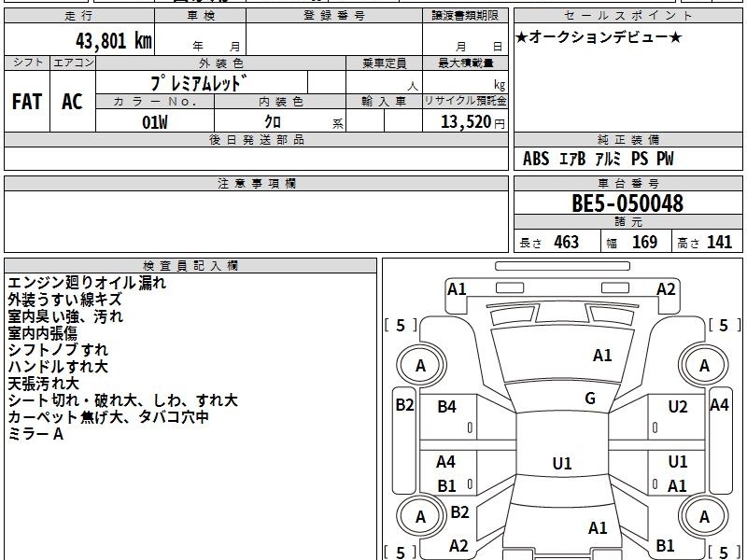The image size is (747, 560).
Task: Click the 譲渡書類期限 header
Action: point(465,15)
